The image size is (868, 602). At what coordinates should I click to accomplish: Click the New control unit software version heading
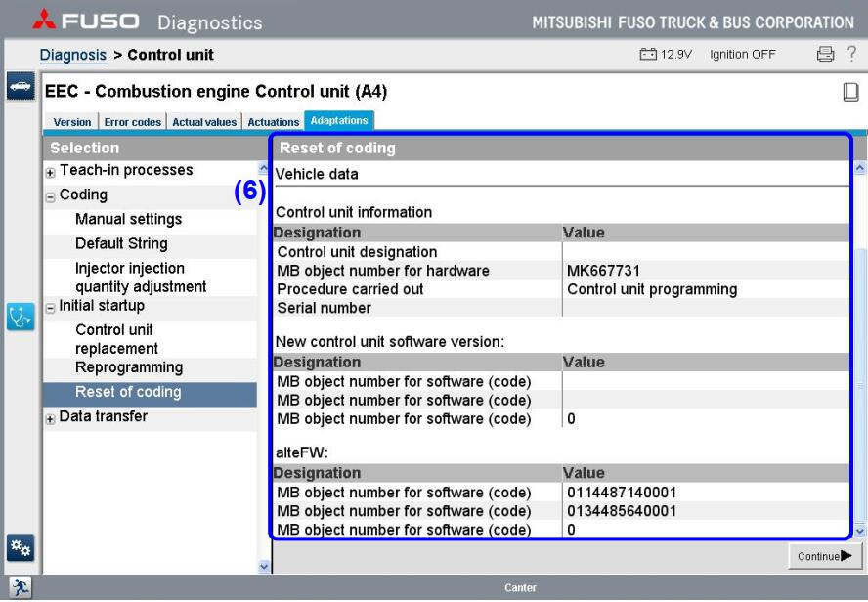tap(390, 342)
